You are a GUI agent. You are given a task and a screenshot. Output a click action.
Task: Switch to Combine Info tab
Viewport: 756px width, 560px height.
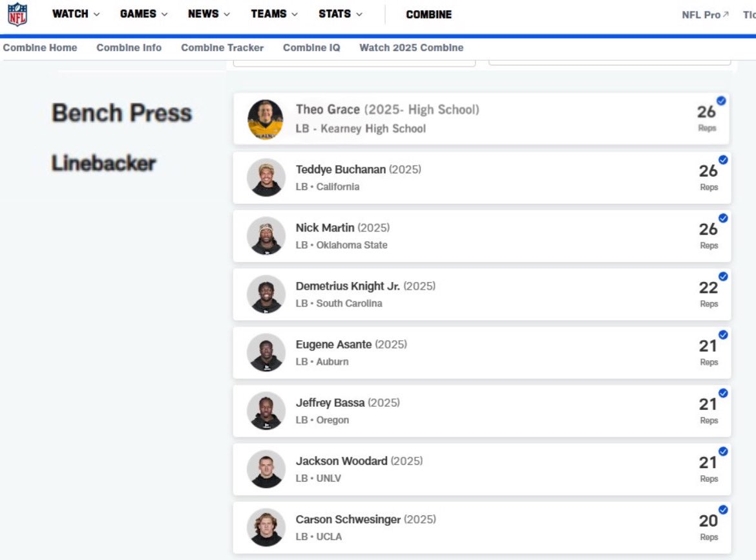129,48
